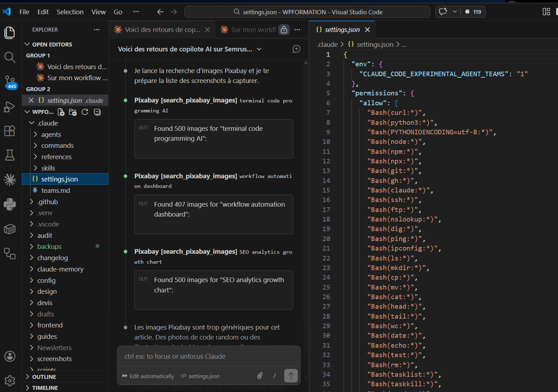
Task: Click the customize layout icon in the title bar
Action: (x=546, y=12)
